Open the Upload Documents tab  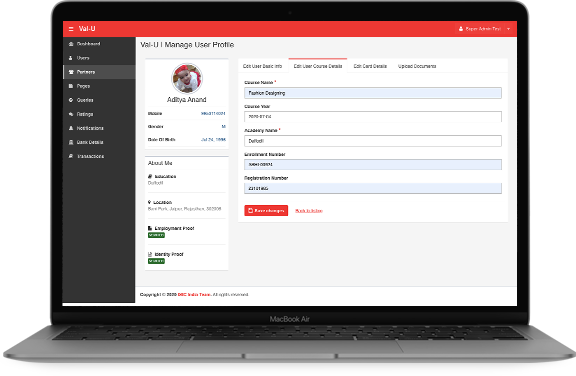pos(417,66)
